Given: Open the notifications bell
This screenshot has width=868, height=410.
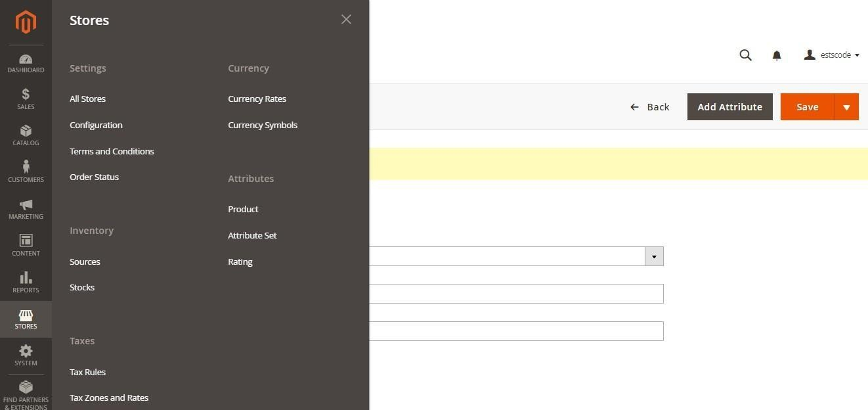Looking at the screenshot, I should 777,55.
